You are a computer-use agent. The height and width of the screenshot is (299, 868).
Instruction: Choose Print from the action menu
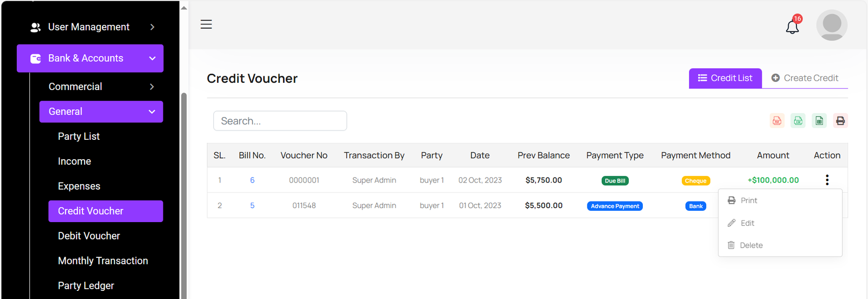click(x=749, y=200)
